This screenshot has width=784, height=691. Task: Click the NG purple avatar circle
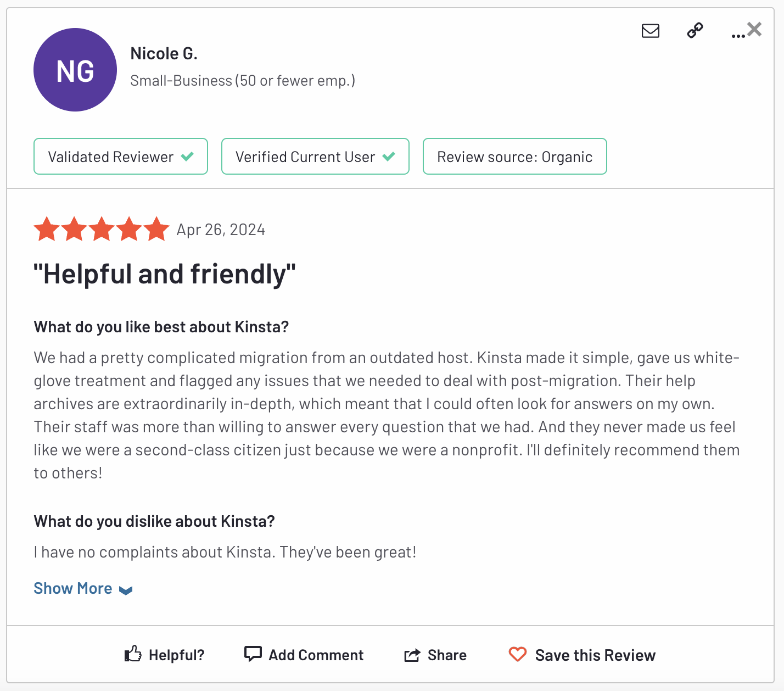pos(75,70)
